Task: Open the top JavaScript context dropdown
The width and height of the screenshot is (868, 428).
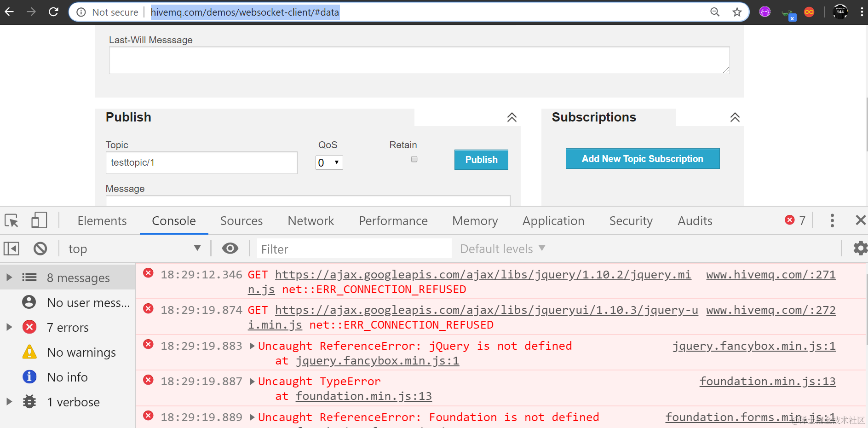Action: click(134, 249)
